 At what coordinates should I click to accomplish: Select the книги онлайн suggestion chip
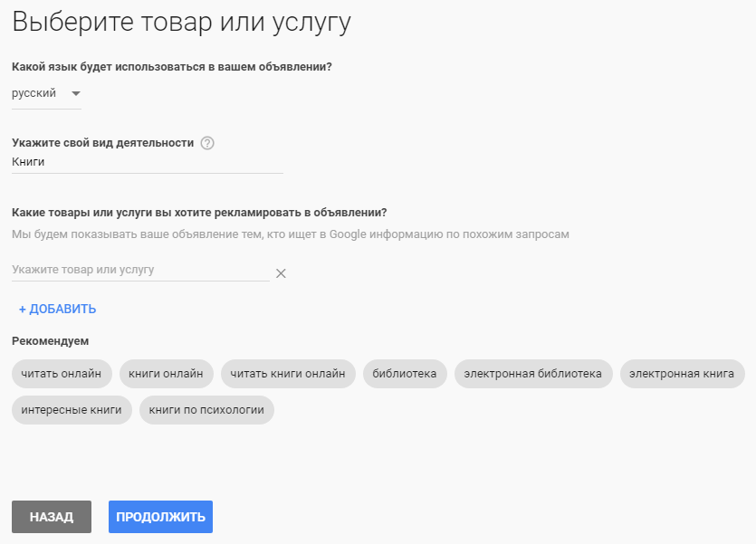[x=167, y=374]
